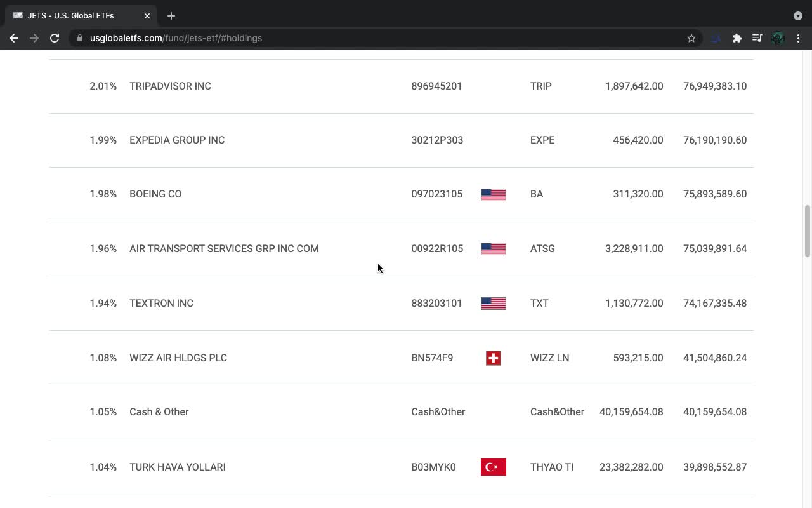Click the blue extension icon in toolbar
The image size is (812, 508).
pyautogui.click(x=716, y=38)
